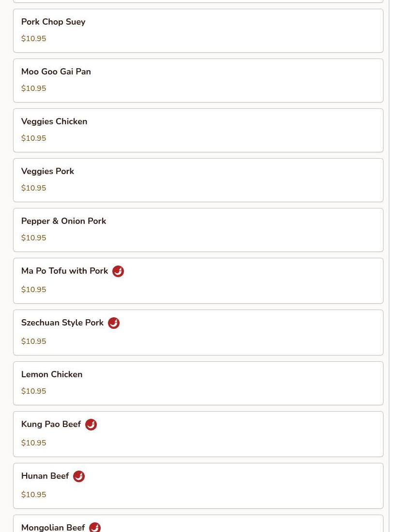
Task: Select the Hunan Beef title text
Action: coord(45,476)
